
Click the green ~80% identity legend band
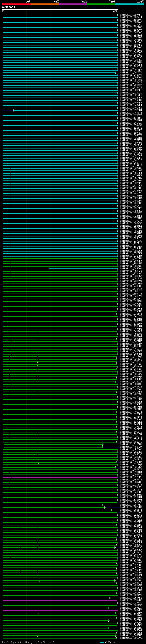101,4
